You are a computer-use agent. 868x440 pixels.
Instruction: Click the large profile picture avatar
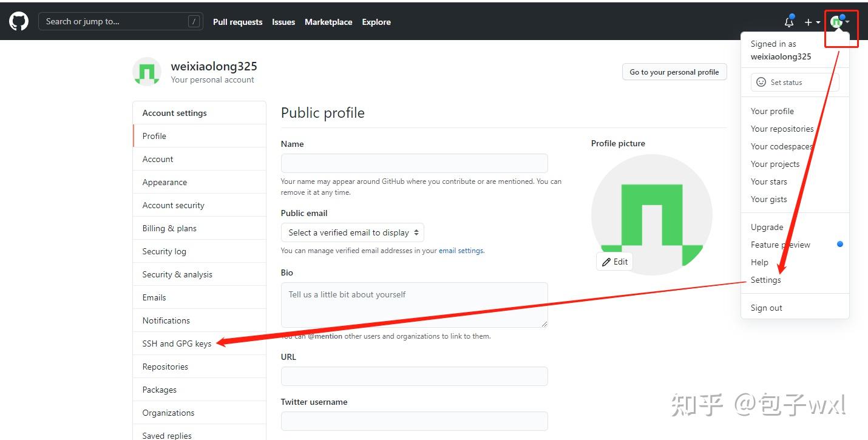[651, 214]
